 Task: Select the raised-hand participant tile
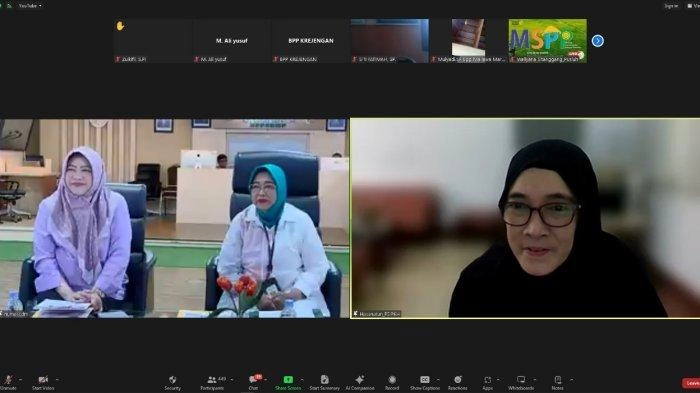[153, 41]
